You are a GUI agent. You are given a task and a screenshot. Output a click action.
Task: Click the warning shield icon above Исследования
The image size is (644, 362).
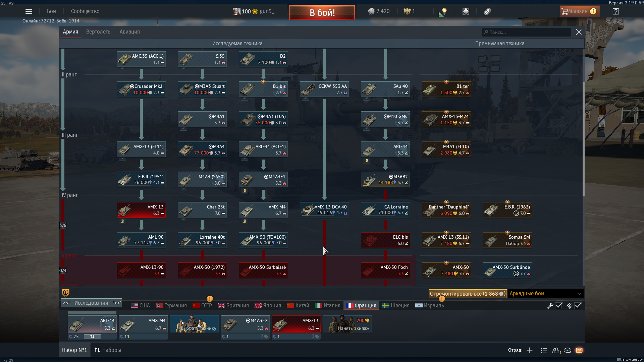click(x=66, y=293)
